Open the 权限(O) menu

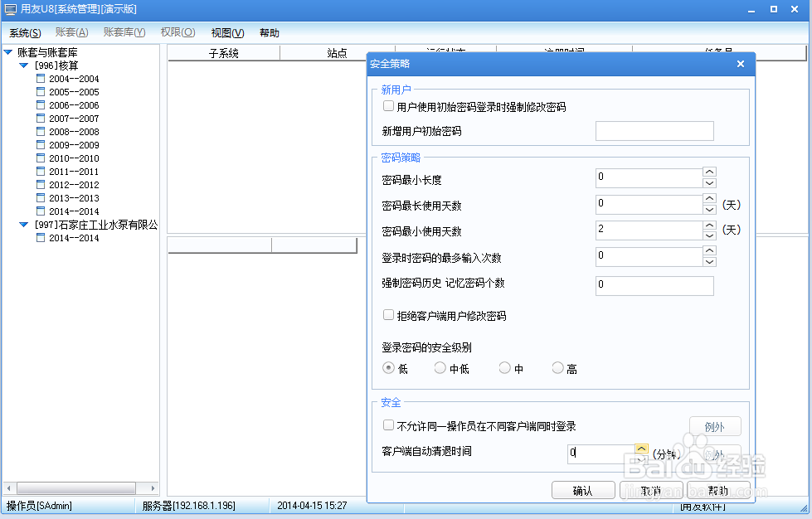pyautogui.click(x=177, y=32)
